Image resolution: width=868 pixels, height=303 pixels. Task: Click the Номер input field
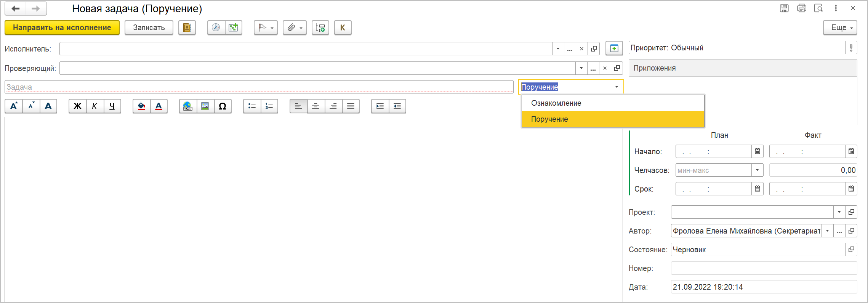[764, 268]
